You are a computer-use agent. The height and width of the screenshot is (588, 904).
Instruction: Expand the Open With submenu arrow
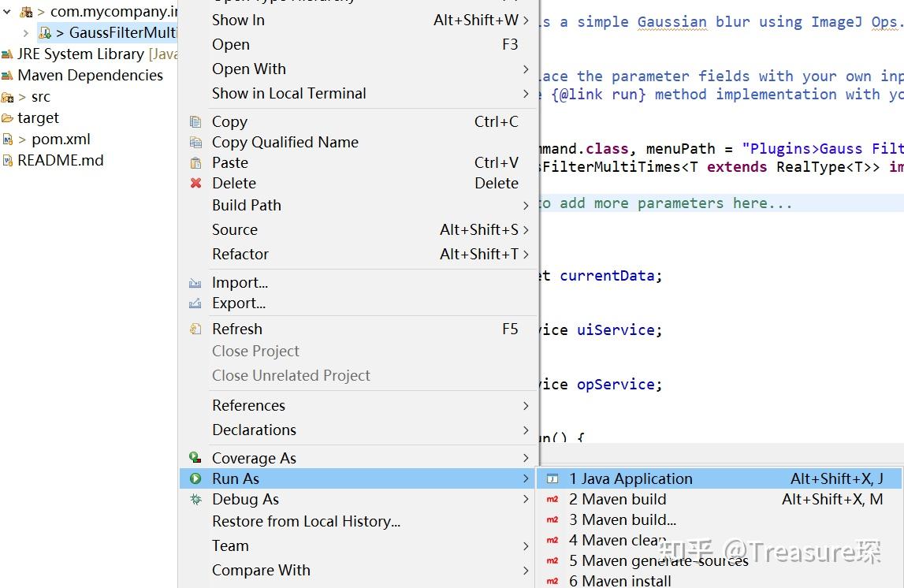(x=526, y=69)
